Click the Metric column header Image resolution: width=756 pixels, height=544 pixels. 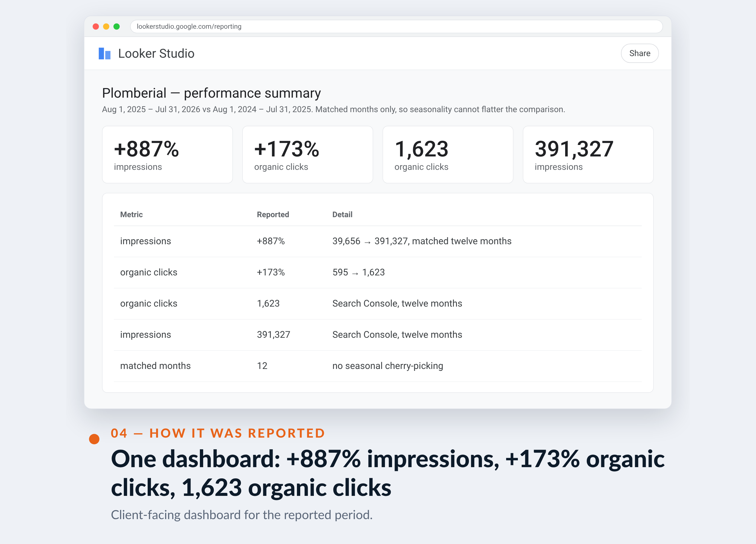(x=131, y=214)
